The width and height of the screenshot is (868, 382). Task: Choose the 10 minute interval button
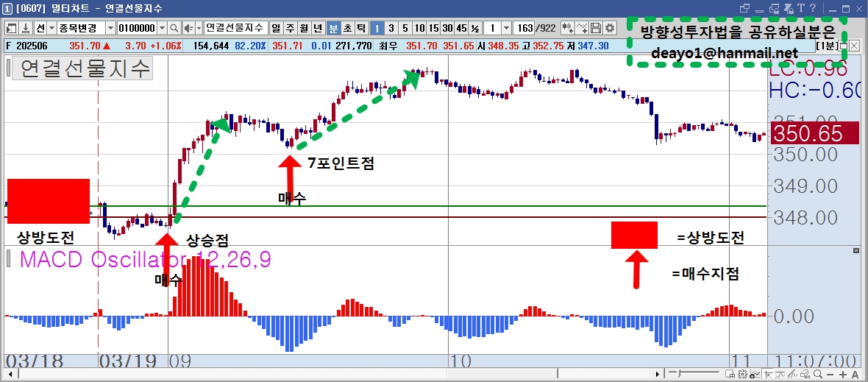[x=419, y=28]
